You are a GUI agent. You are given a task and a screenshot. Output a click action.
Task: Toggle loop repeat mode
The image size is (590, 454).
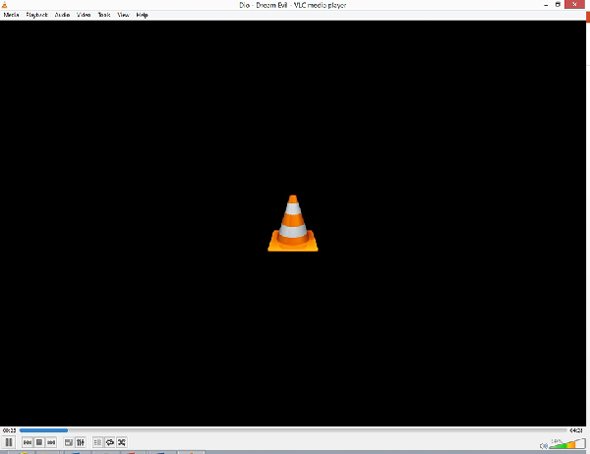click(x=110, y=442)
